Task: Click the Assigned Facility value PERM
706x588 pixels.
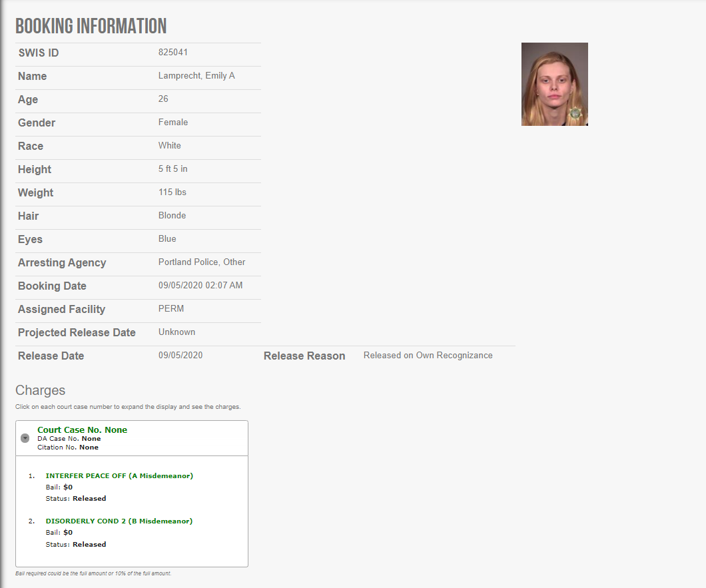Action: pyautogui.click(x=171, y=309)
